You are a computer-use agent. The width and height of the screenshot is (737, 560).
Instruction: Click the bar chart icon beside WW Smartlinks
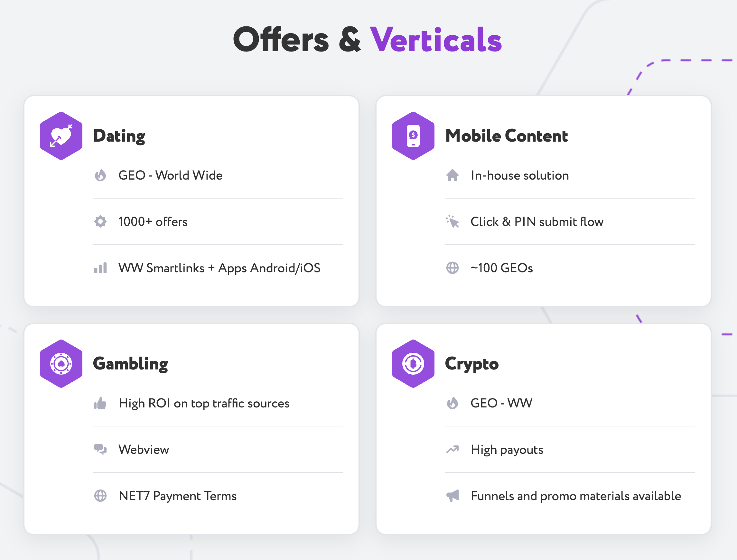100,268
